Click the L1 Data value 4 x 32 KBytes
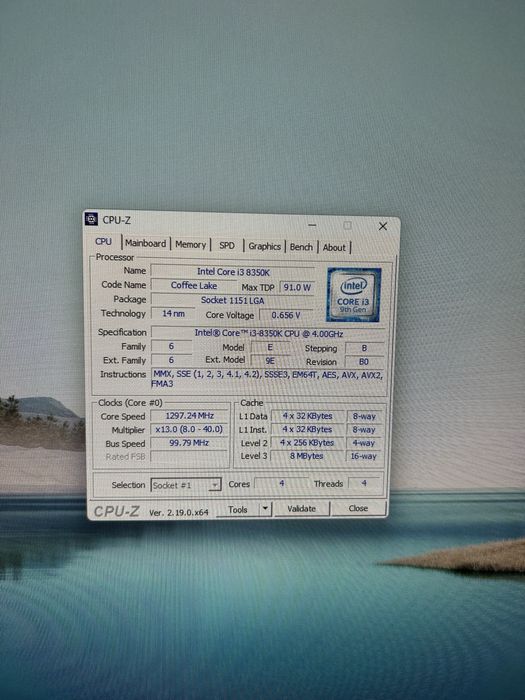 click(308, 416)
